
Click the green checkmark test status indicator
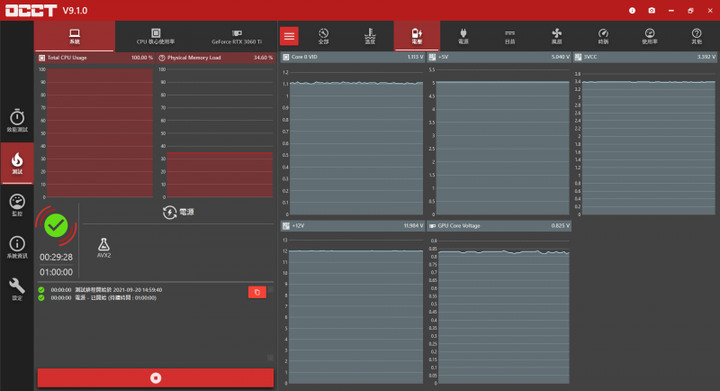click(56, 225)
